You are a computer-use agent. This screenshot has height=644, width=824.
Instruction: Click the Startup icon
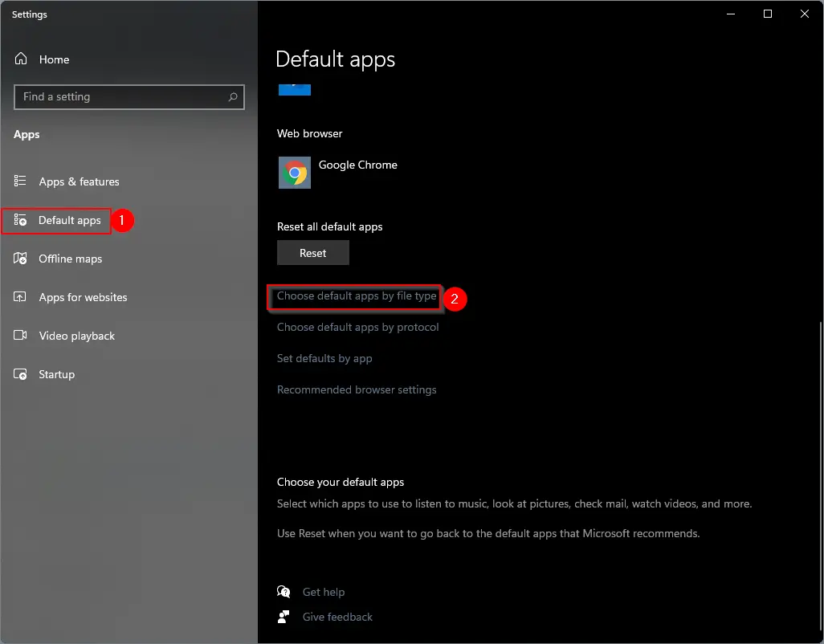tap(20, 374)
